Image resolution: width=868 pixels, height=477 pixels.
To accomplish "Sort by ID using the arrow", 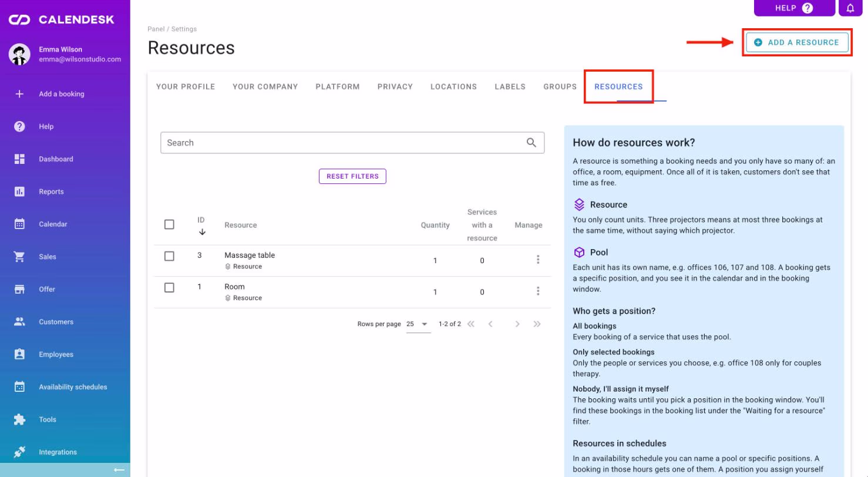I will [x=202, y=232].
